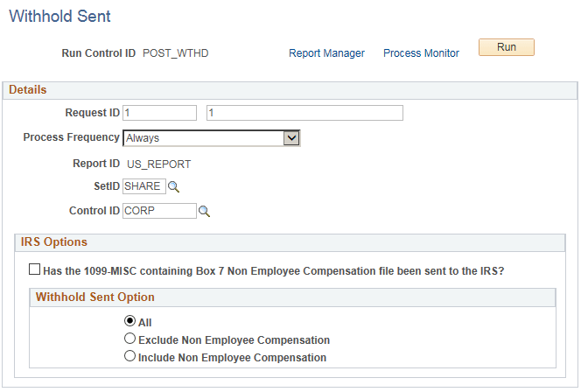Image resolution: width=588 pixels, height=392 pixels.
Task: Expand the Process Frequency dropdown
Action: pyautogui.click(x=293, y=137)
